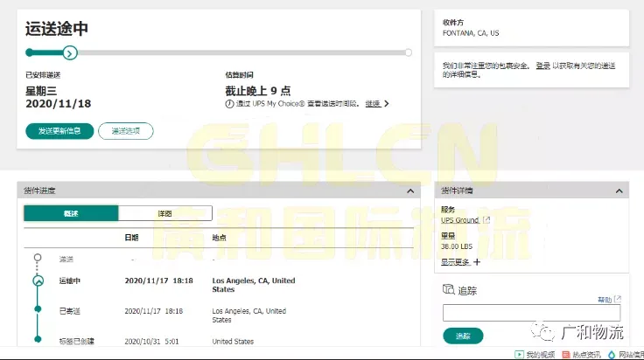Click the hot news icon in status bar
Viewport: 644px width, 360px height.
pyautogui.click(x=566, y=354)
